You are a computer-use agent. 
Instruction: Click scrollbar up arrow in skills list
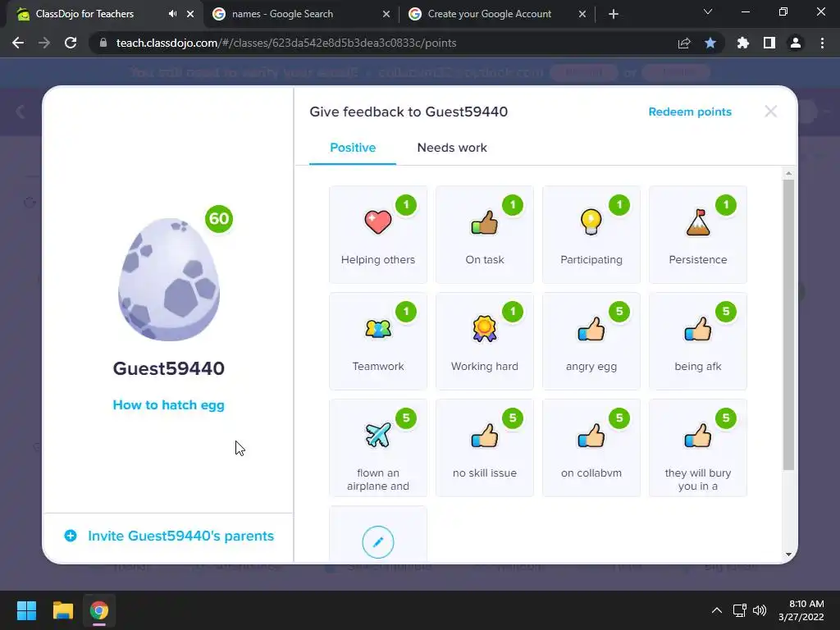coord(788,174)
